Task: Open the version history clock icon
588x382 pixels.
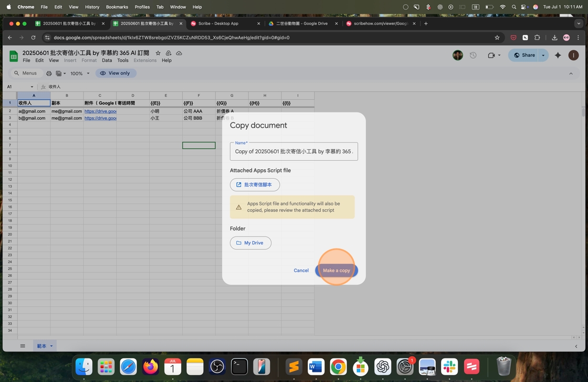Action: tap(473, 55)
